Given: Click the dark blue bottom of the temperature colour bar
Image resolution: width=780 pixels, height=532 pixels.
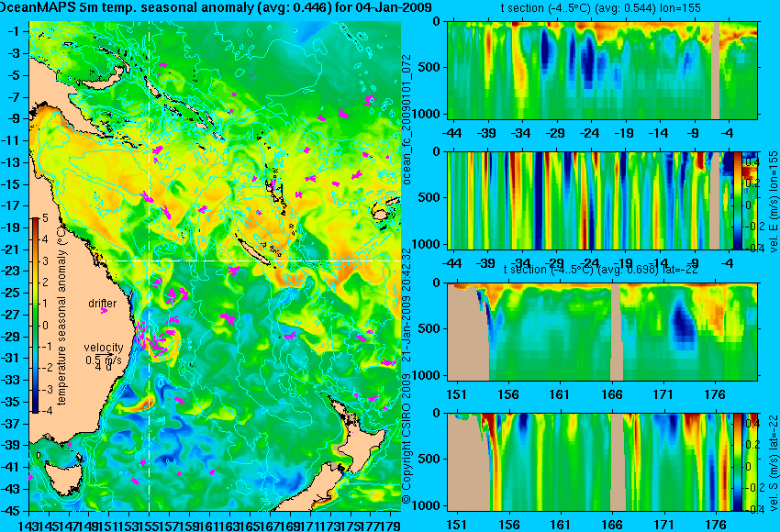Looking at the screenshot, I should [36, 407].
